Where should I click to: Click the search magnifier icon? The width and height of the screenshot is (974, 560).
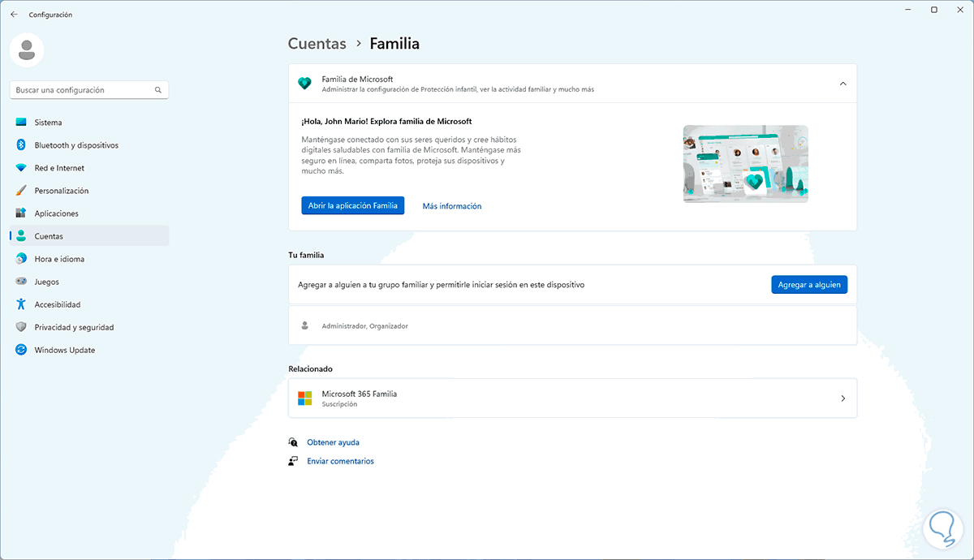[x=158, y=90]
